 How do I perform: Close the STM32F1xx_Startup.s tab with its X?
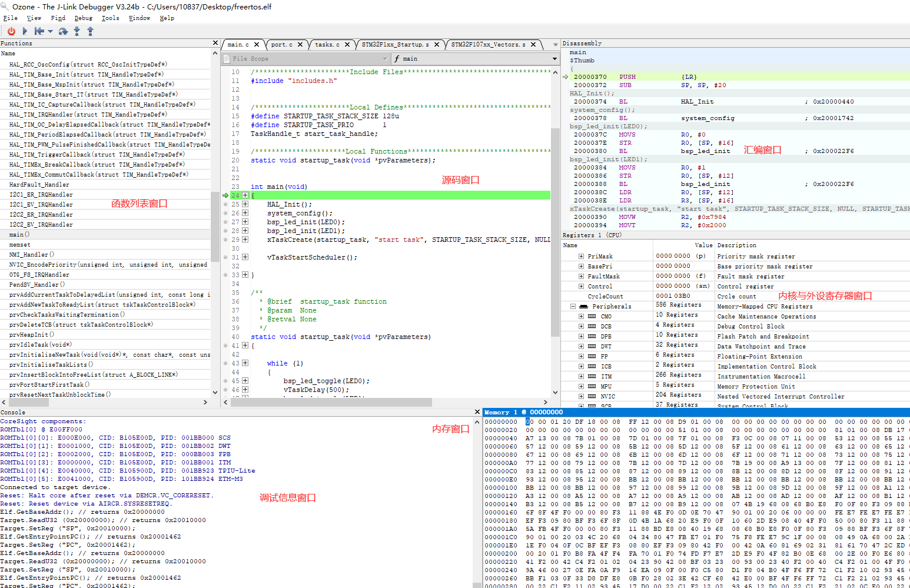coord(437,45)
